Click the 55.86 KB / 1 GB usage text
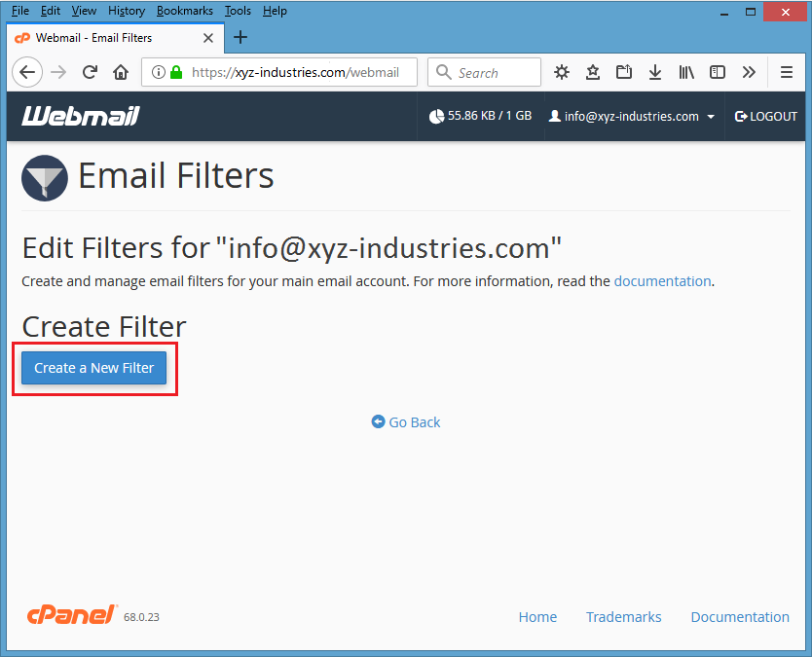Screen dimensions: 812x657 click(x=490, y=116)
